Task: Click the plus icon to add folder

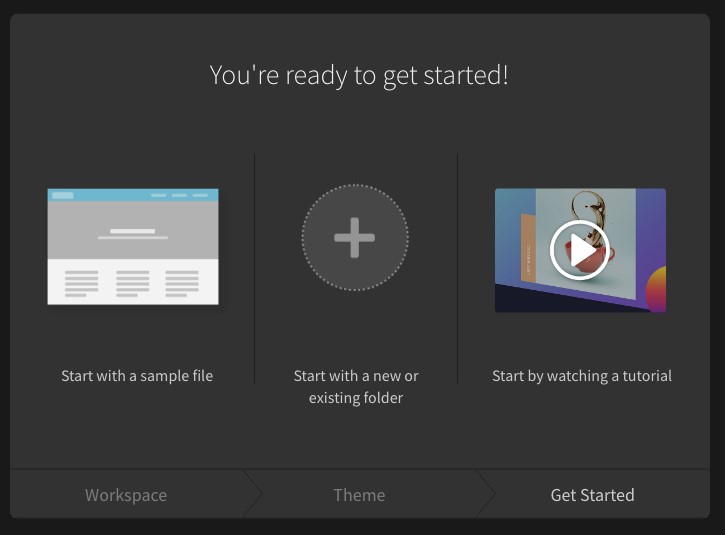Action: (355, 238)
